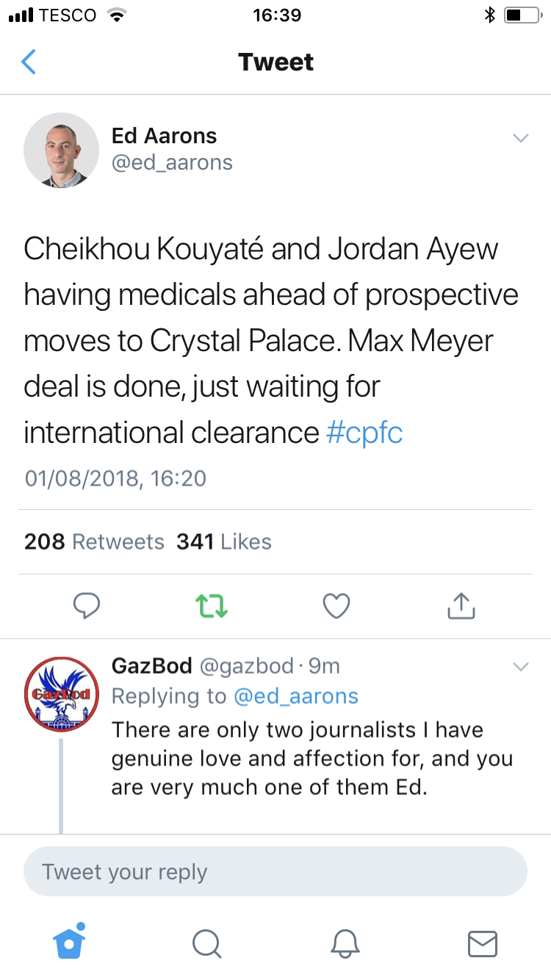This screenshot has width=551, height=980.
Task: Expand Ed Aarons tweet options chevron
Action: coord(520,138)
